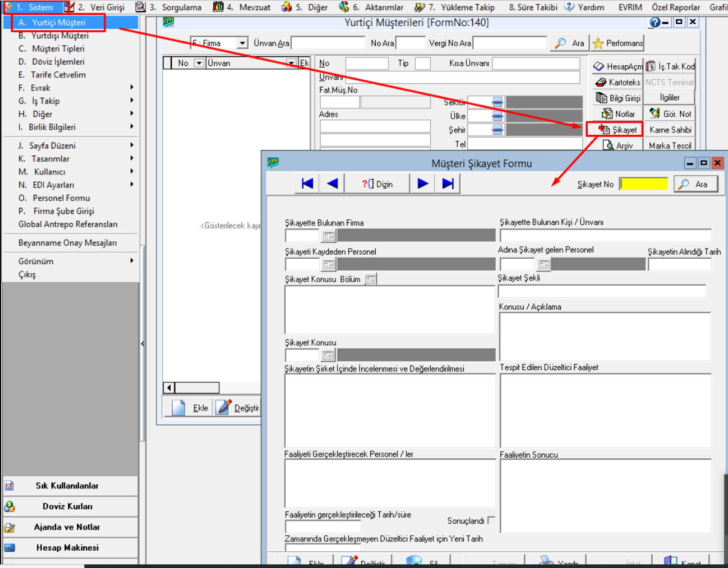Open the Sistem menu
The height and width of the screenshot is (568, 728).
pyautogui.click(x=34, y=8)
